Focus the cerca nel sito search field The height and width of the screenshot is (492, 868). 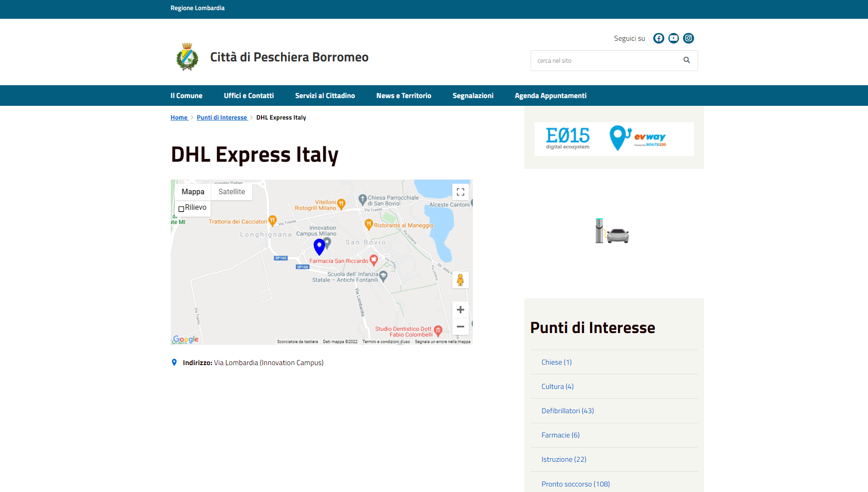coord(604,60)
